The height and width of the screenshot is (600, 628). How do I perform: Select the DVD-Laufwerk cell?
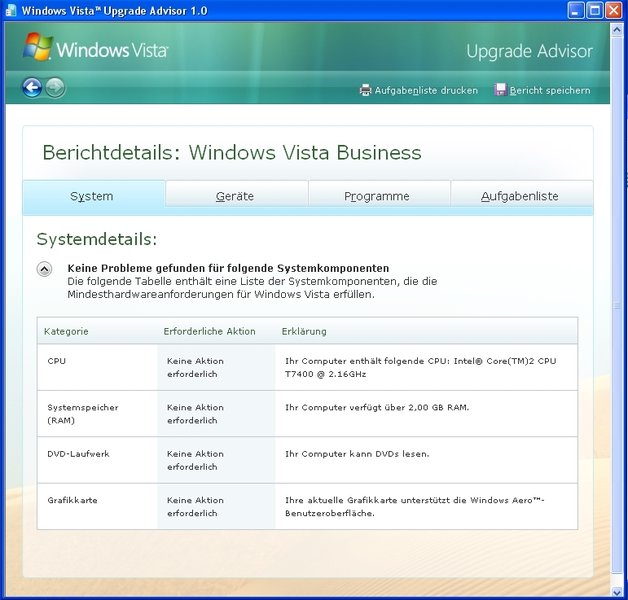[97, 460]
